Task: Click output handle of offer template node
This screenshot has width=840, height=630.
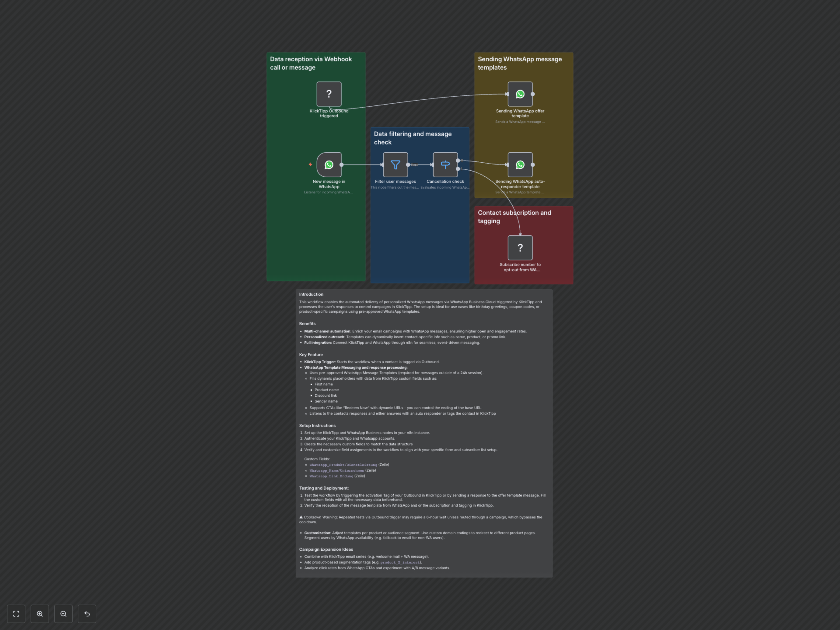Action: (533, 94)
